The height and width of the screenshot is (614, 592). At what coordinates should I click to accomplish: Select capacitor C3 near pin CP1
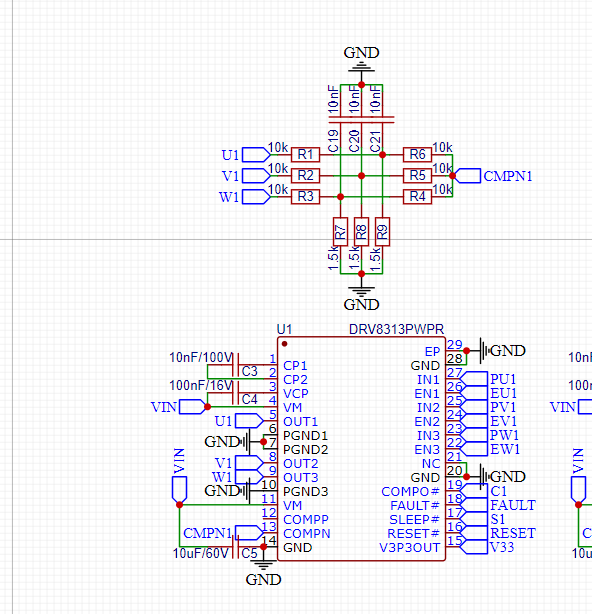click(x=236, y=365)
